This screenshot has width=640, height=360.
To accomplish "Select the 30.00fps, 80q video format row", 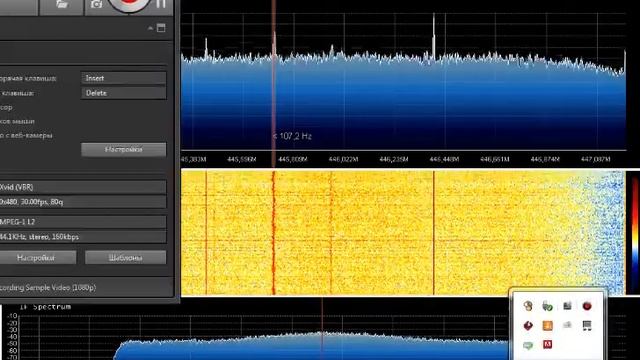I will pyautogui.click(x=83, y=202).
